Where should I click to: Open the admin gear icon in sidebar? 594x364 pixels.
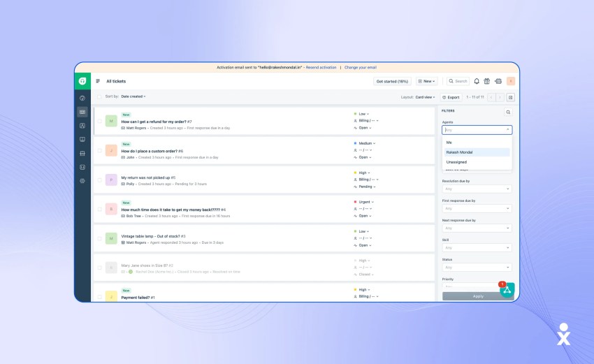[x=82, y=181]
